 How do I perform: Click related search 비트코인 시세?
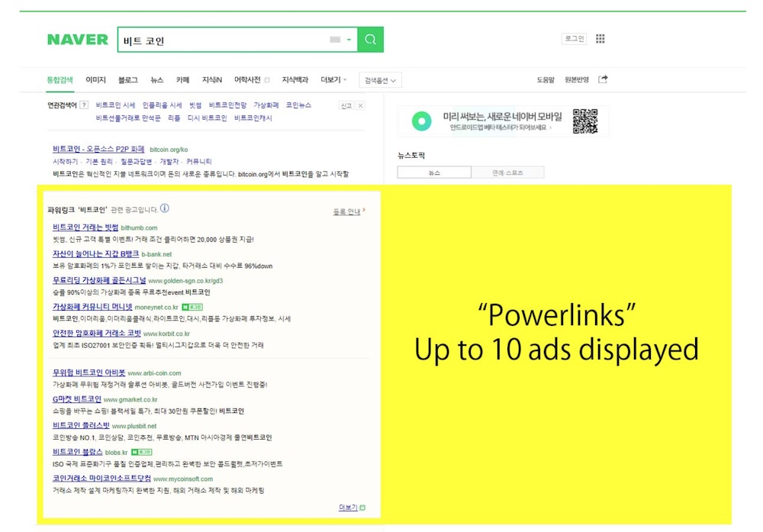(115, 105)
